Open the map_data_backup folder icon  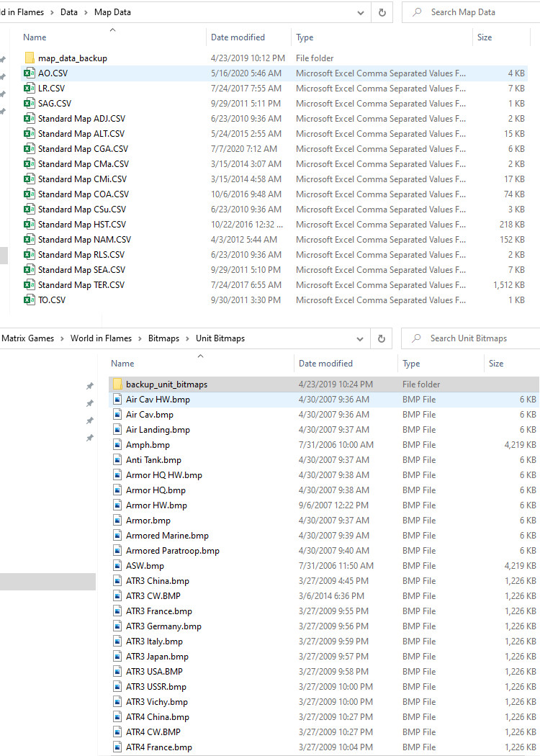pyautogui.click(x=30, y=58)
